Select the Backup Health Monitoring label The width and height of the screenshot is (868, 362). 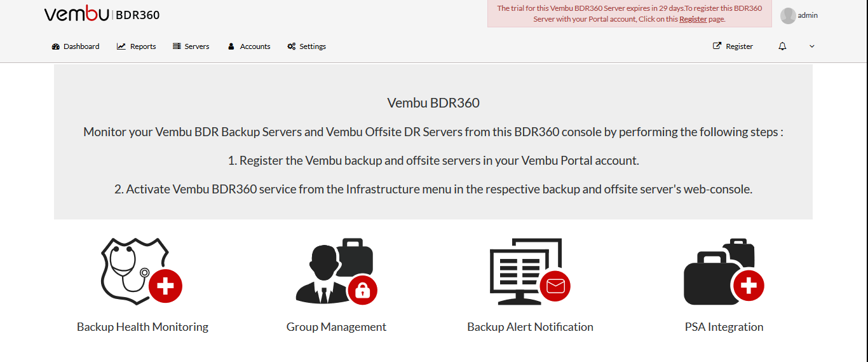[x=142, y=327]
